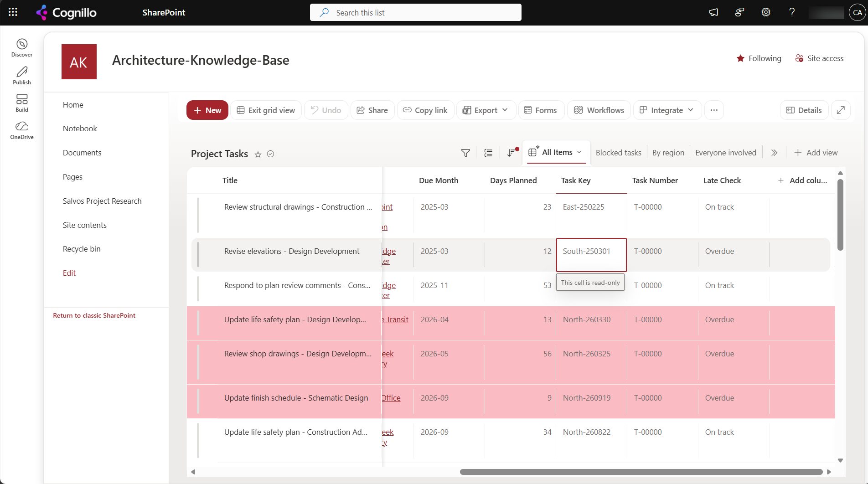Open the Task Key column header menu
This screenshot has width=868, height=484.
pyautogui.click(x=591, y=180)
